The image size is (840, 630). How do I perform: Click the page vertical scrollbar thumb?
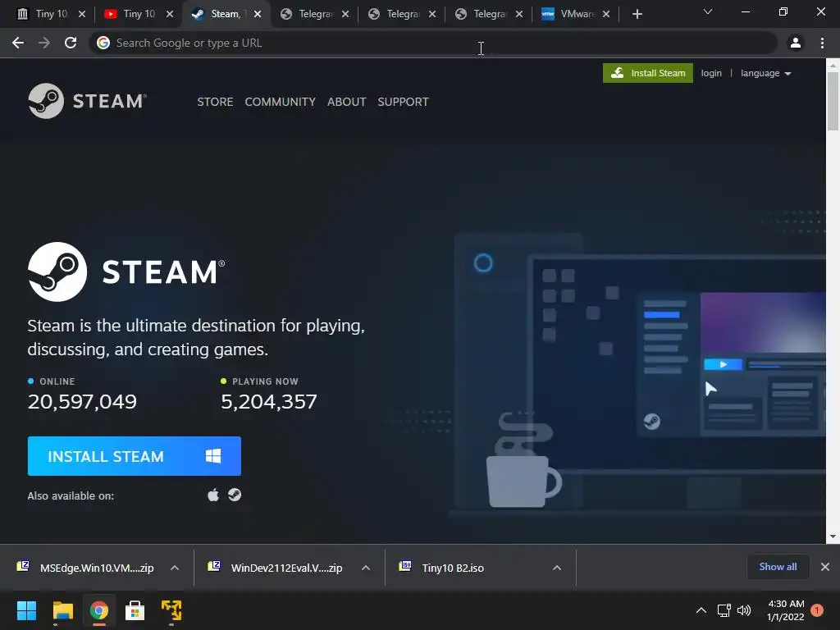click(833, 101)
